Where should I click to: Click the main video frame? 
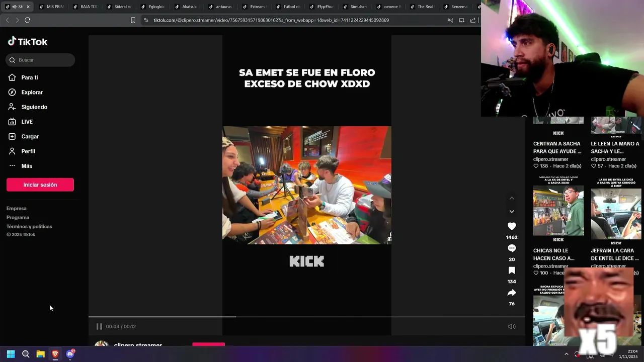coord(307,185)
